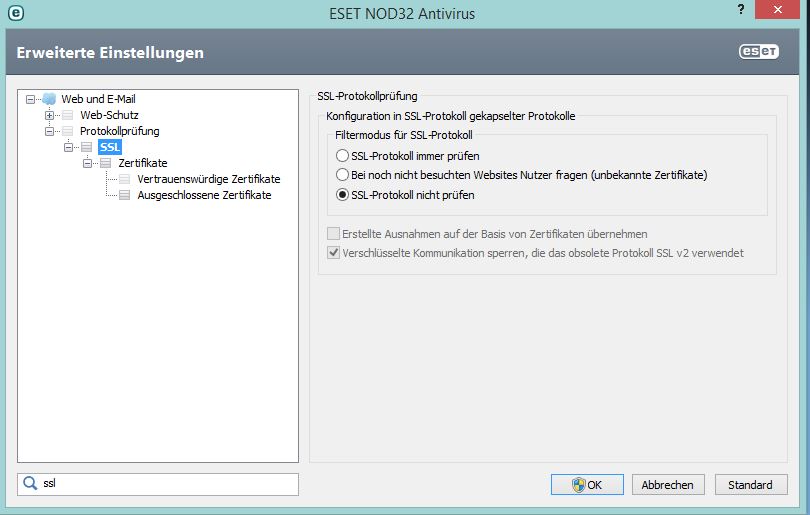Image resolution: width=810 pixels, height=515 pixels.
Task: Click the Web-Schutz page icon
Action: pos(68,115)
